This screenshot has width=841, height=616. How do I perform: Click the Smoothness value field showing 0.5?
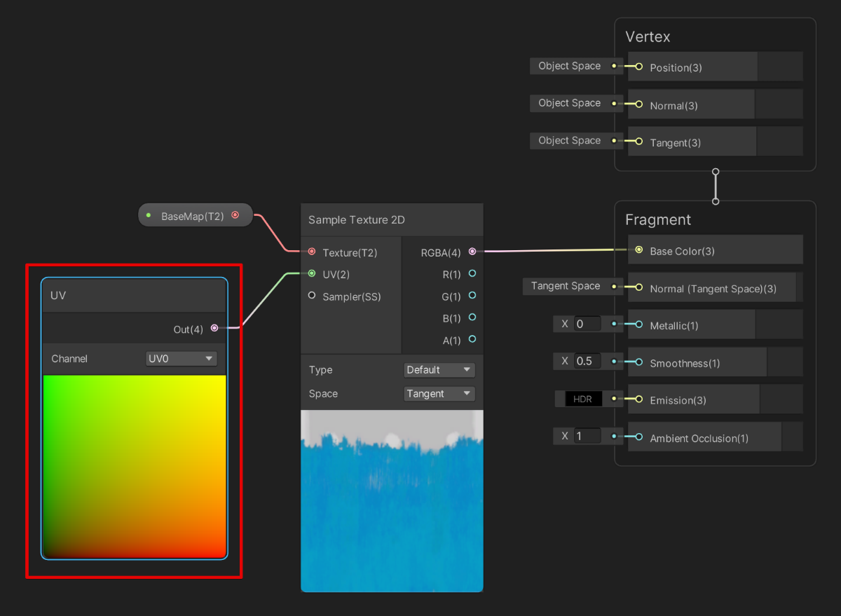coord(586,361)
